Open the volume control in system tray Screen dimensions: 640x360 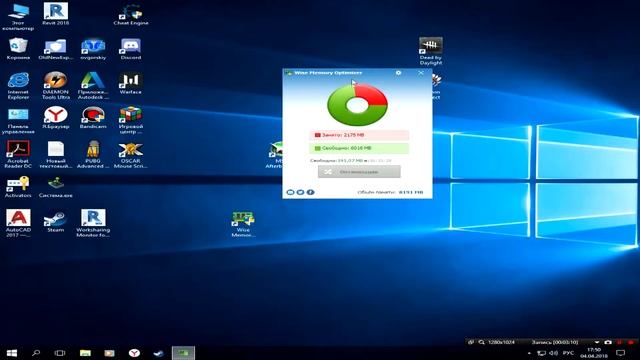coord(553,353)
